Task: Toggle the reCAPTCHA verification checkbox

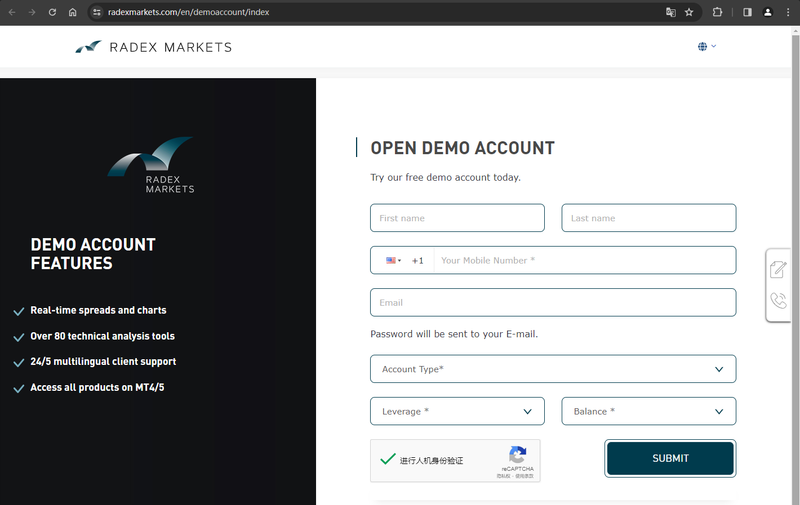Action: click(388, 460)
